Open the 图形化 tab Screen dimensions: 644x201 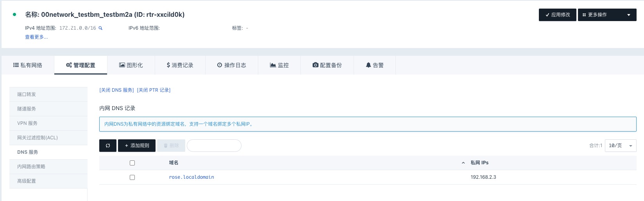[x=131, y=65]
